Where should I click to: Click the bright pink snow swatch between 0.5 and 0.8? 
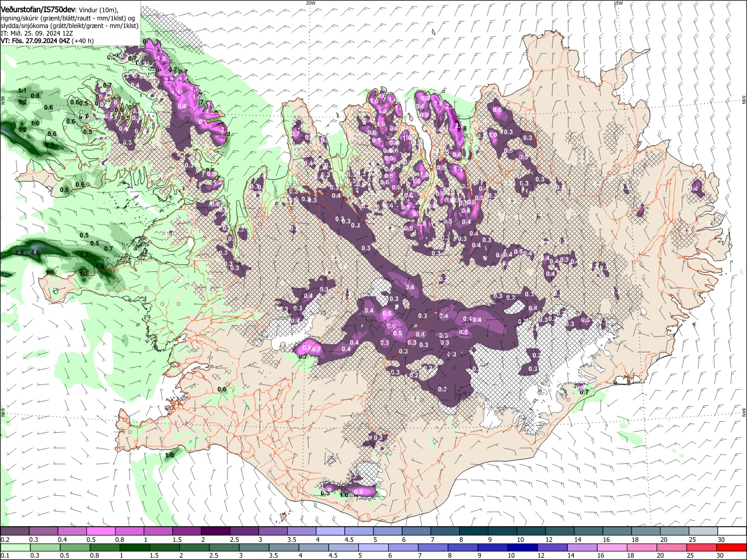click(100, 531)
